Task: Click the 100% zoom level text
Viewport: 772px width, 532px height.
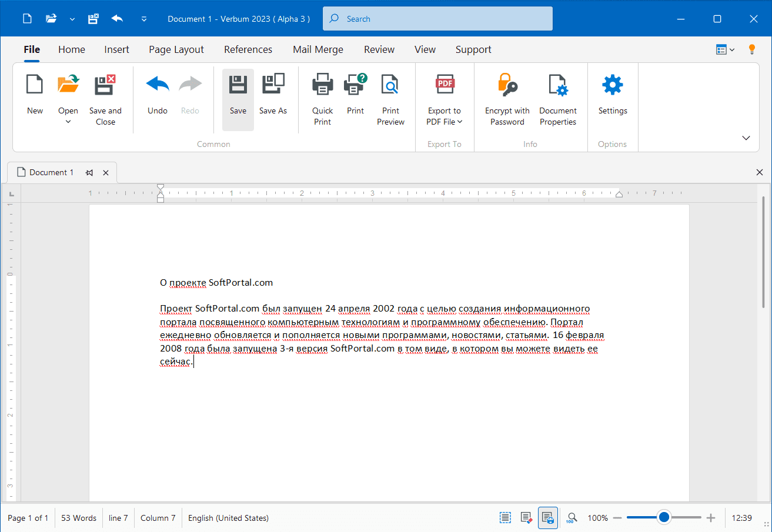Action: [x=597, y=518]
